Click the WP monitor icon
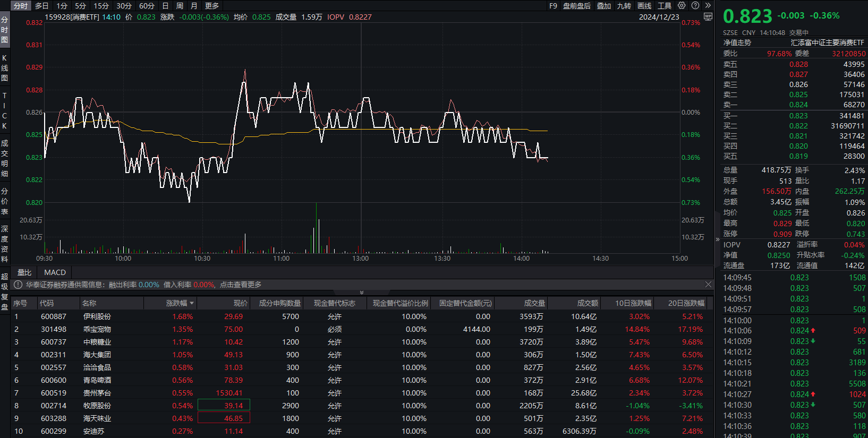 (x=708, y=16)
